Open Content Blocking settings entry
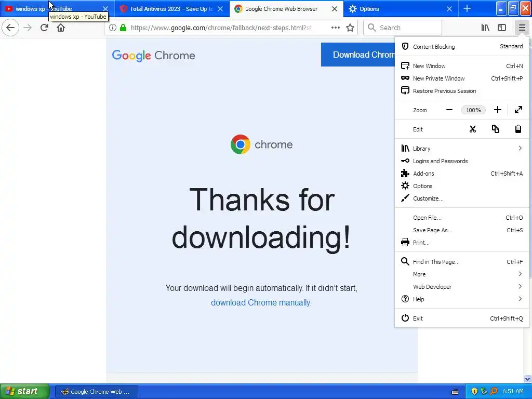 [x=461, y=46]
